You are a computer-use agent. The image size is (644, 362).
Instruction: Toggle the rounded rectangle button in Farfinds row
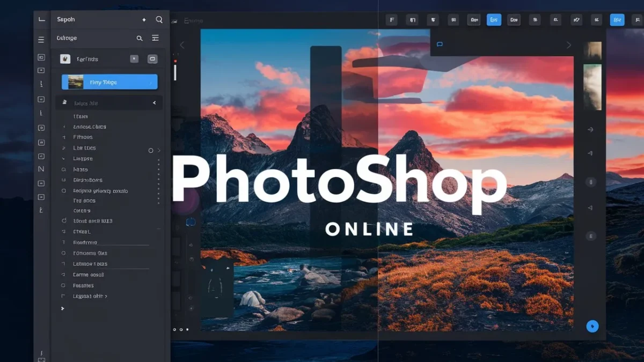[x=152, y=59]
